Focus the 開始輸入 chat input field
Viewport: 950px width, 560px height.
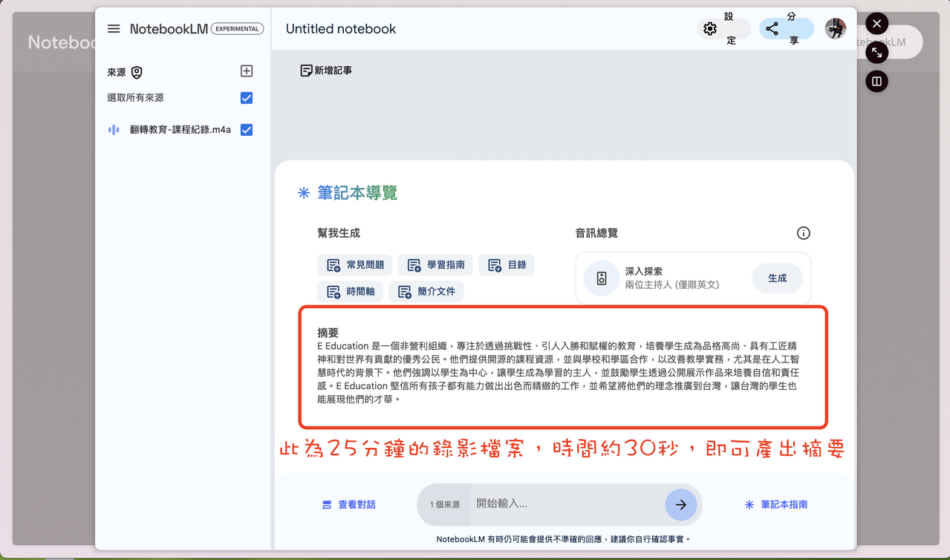568,504
